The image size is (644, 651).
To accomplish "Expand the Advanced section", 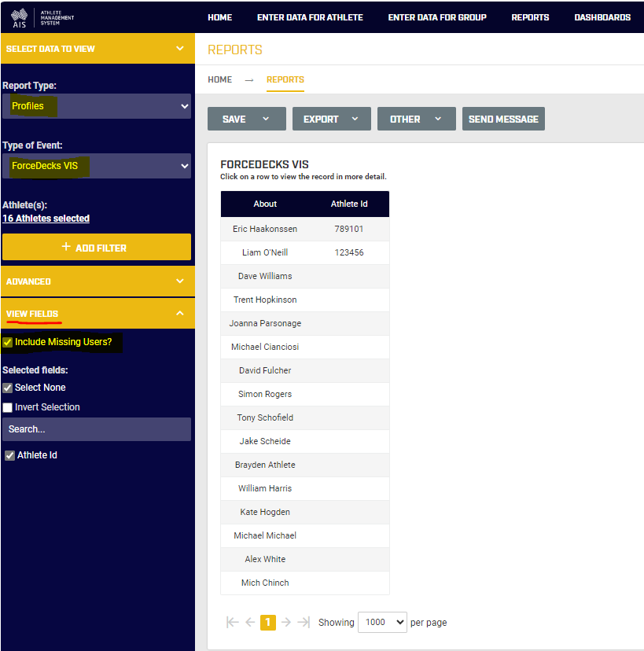I will click(98, 281).
